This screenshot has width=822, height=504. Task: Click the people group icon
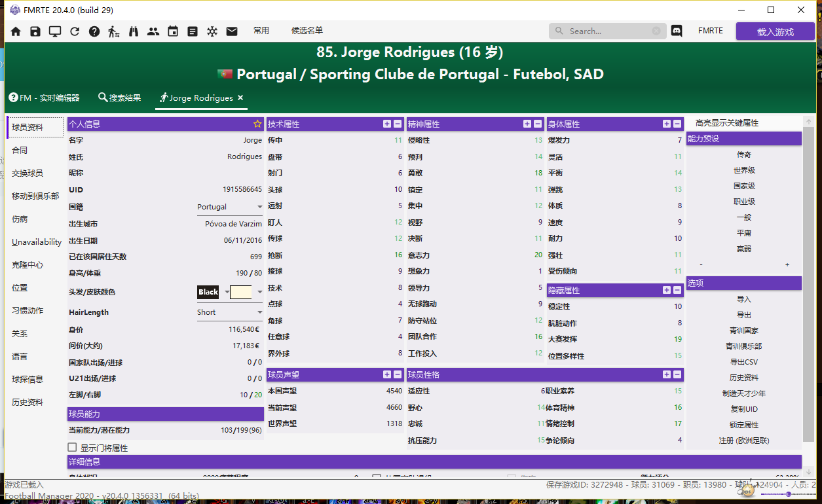153,31
